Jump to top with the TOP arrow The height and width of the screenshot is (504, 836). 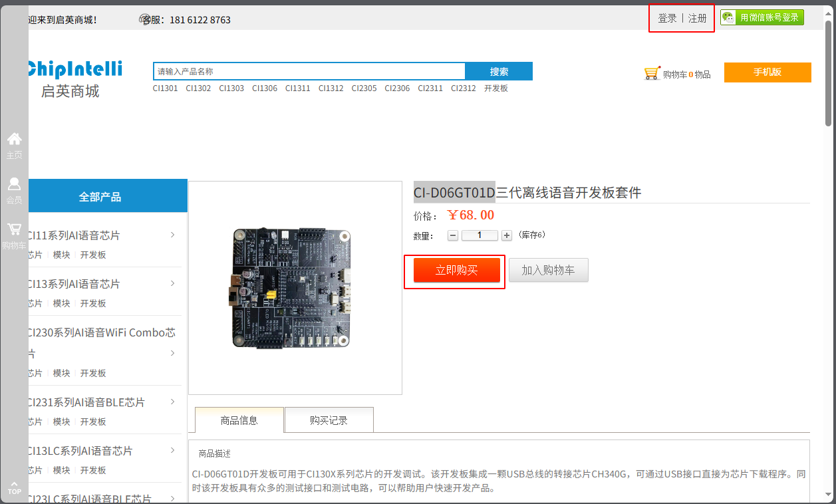pyautogui.click(x=14, y=487)
